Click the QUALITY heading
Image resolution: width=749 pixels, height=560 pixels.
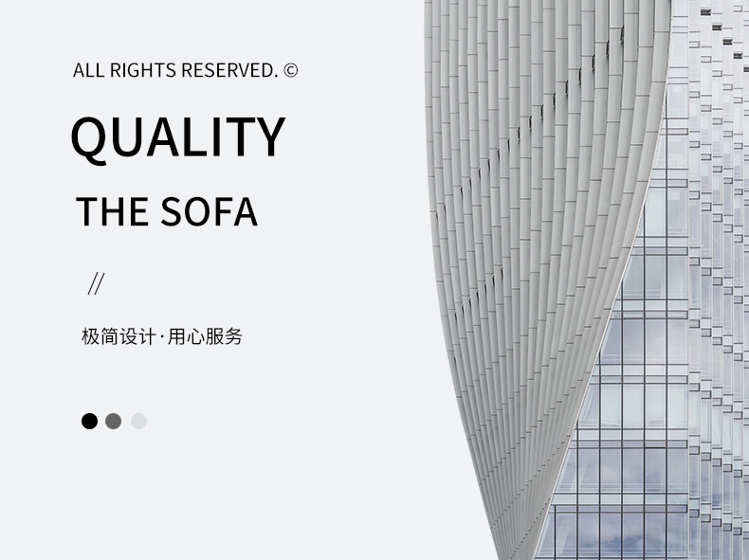tap(177, 136)
